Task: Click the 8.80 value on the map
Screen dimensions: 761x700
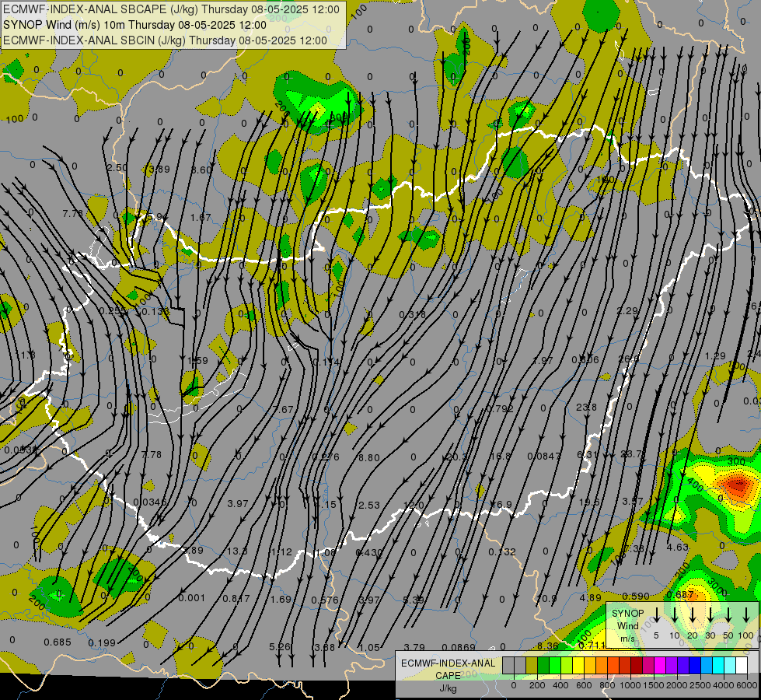Action: 369,457
